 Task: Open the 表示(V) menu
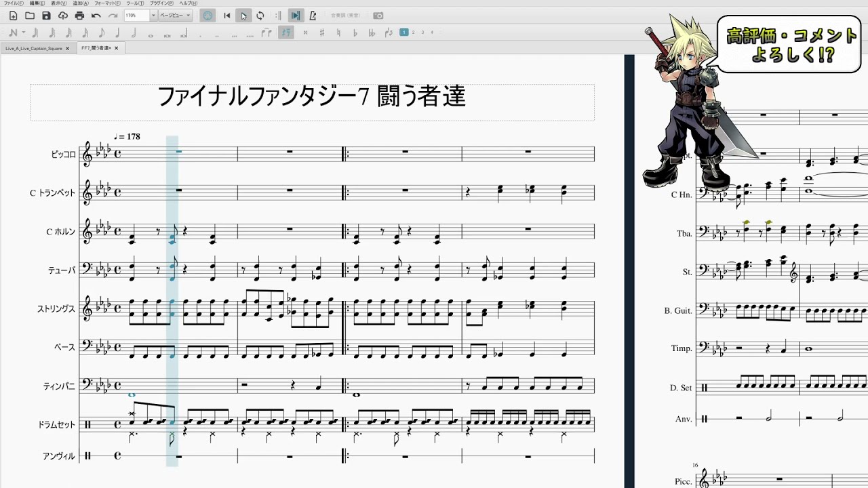click(59, 3)
